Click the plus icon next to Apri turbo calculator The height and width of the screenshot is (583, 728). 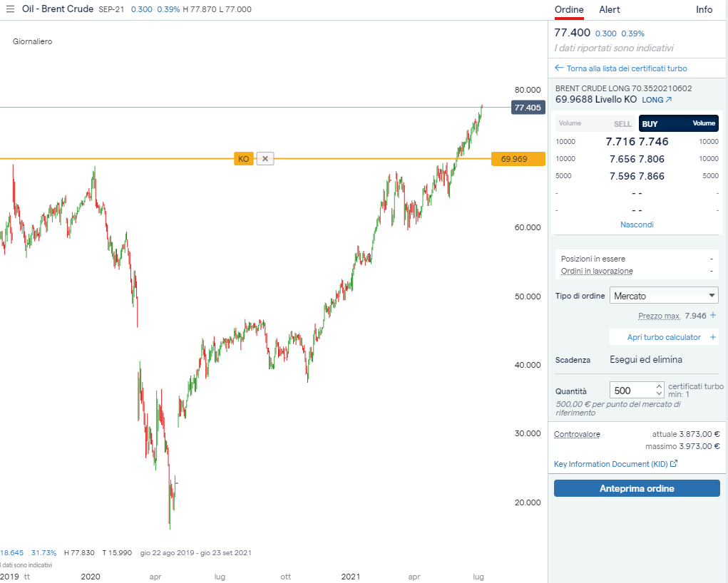coord(713,337)
